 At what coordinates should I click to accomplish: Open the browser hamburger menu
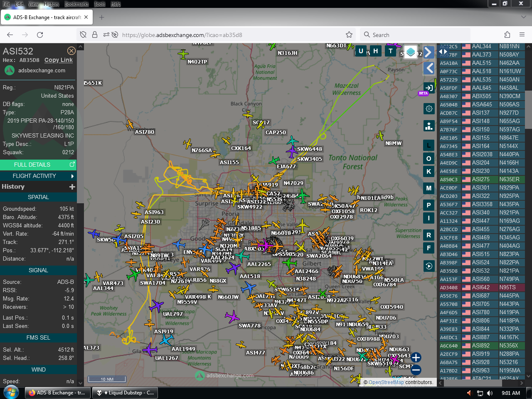pyautogui.click(x=522, y=35)
